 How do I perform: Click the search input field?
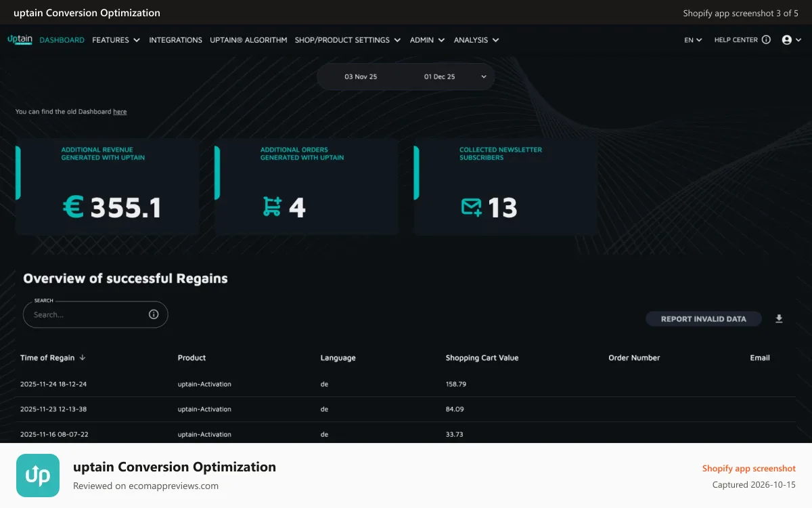point(95,314)
